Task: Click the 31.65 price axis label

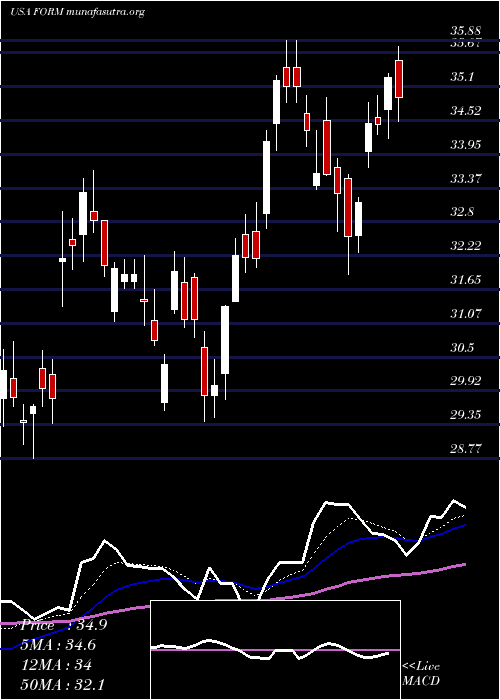Action: [x=465, y=279]
